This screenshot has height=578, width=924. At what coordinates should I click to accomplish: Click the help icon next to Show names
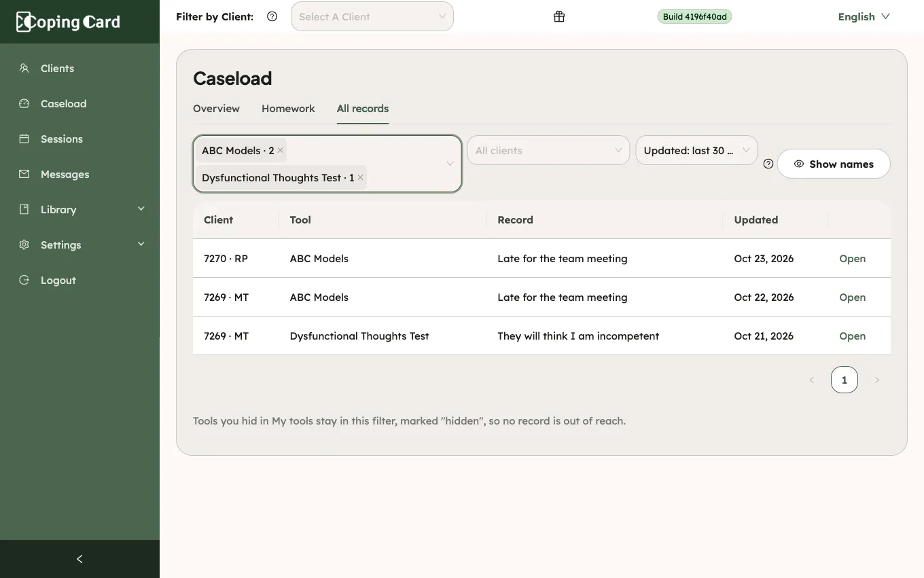point(768,164)
